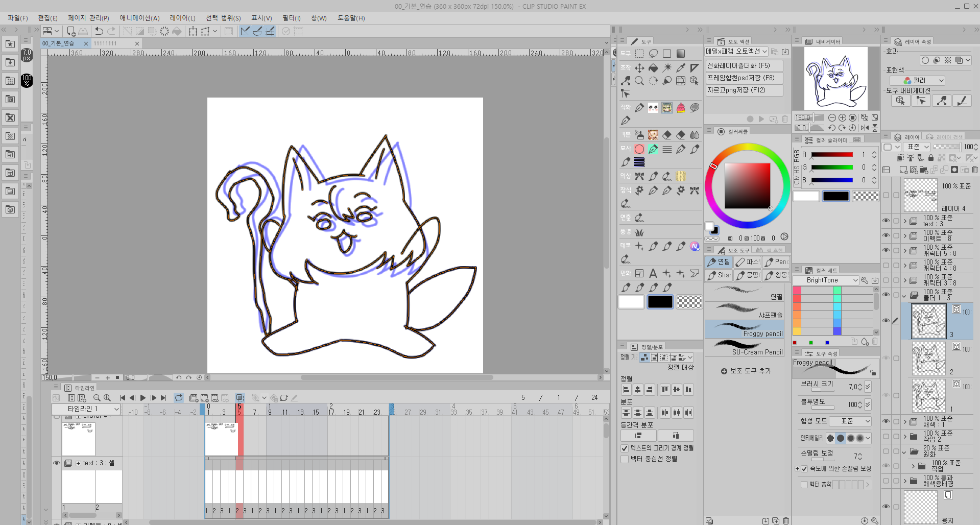The image size is (980, 525).
Task: Select the Text tool letter A
Action: (x=653, y=274)
